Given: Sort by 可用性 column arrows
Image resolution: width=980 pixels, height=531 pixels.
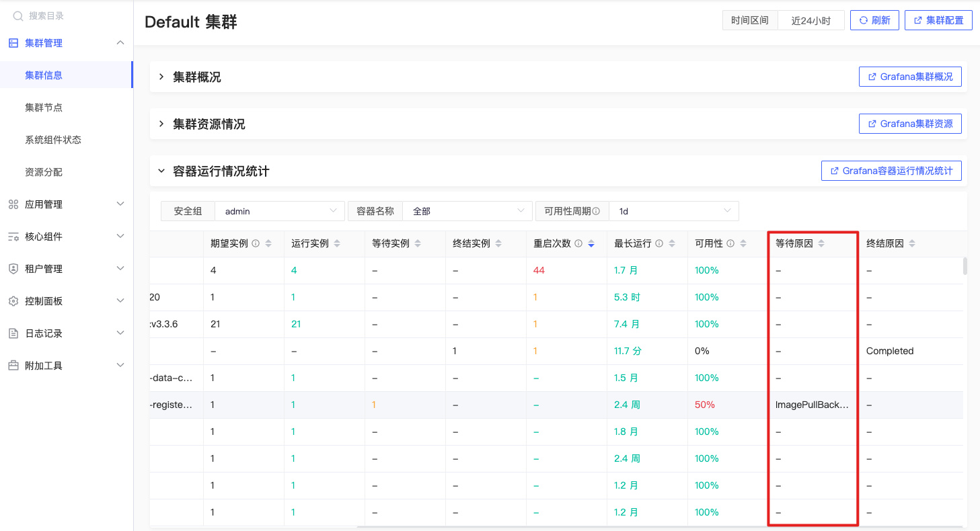Looking at the screenshot, I should pyautogui.click(x=743, y=244).
